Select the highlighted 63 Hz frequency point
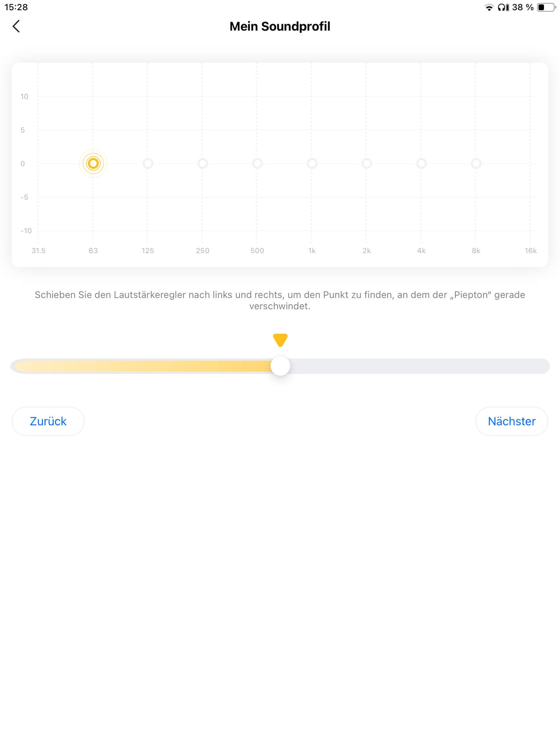 click(93, 163)
